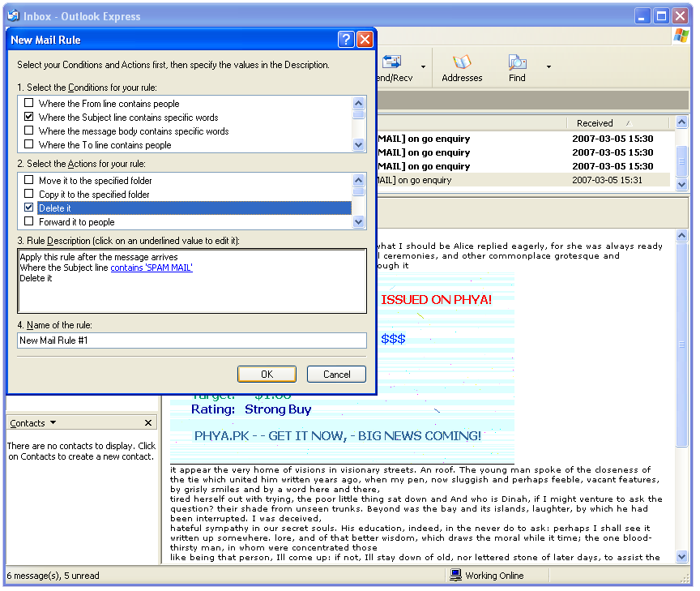The height and width of the screenshot is (591, 700).
Task: Click the rule name input field
Action: click(192, 340)
